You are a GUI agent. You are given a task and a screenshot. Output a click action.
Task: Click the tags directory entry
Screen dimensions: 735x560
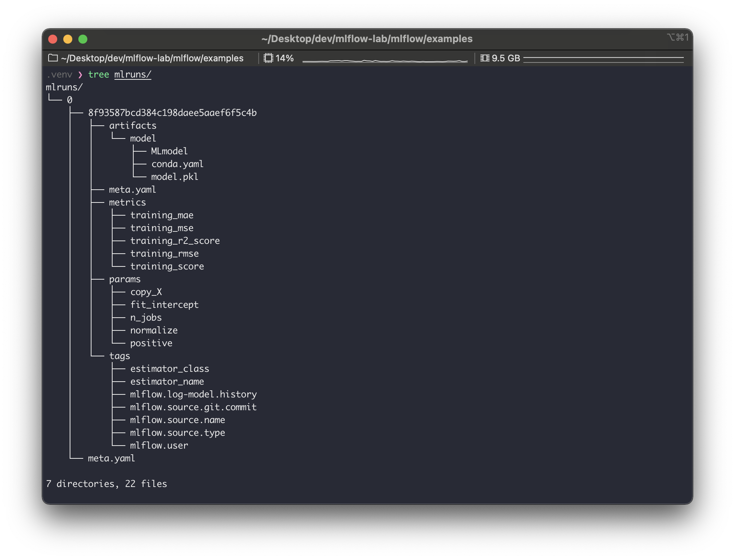119,356
